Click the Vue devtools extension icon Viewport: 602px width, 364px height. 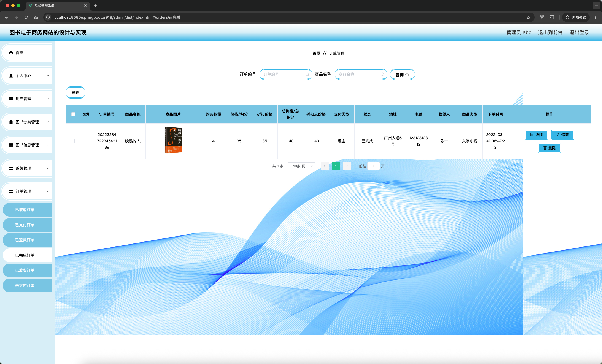tap(542, 17)
